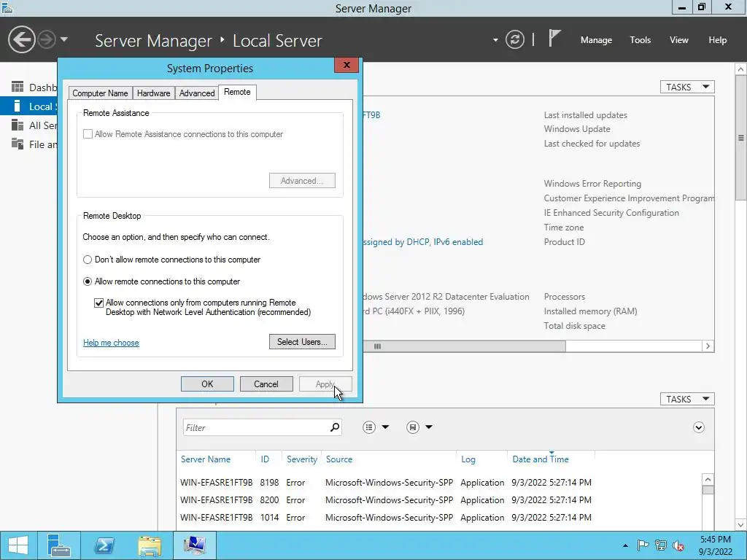
Task: Sort events by Source column
Action: pyautogui.click(x=339, y=459)
